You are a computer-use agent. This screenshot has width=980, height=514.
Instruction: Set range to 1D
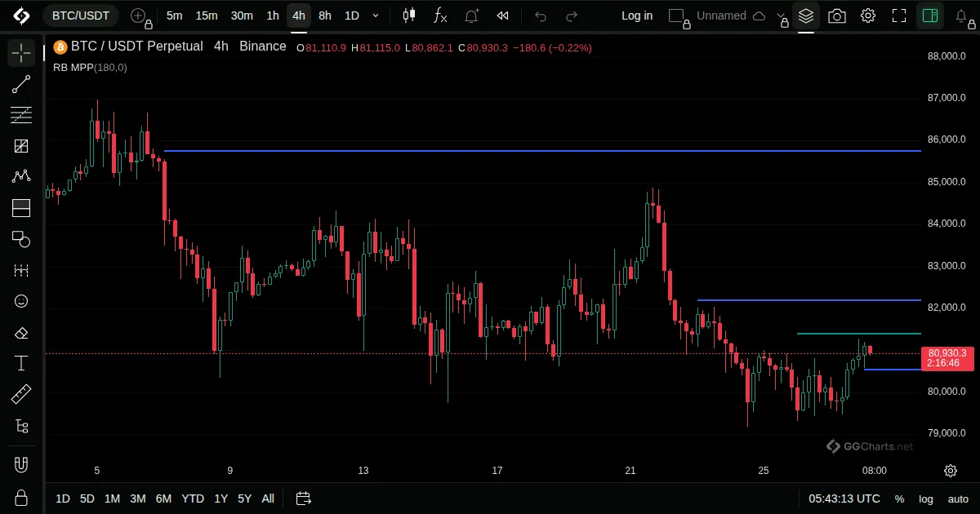pyautogui.click(x=63, y=498)
